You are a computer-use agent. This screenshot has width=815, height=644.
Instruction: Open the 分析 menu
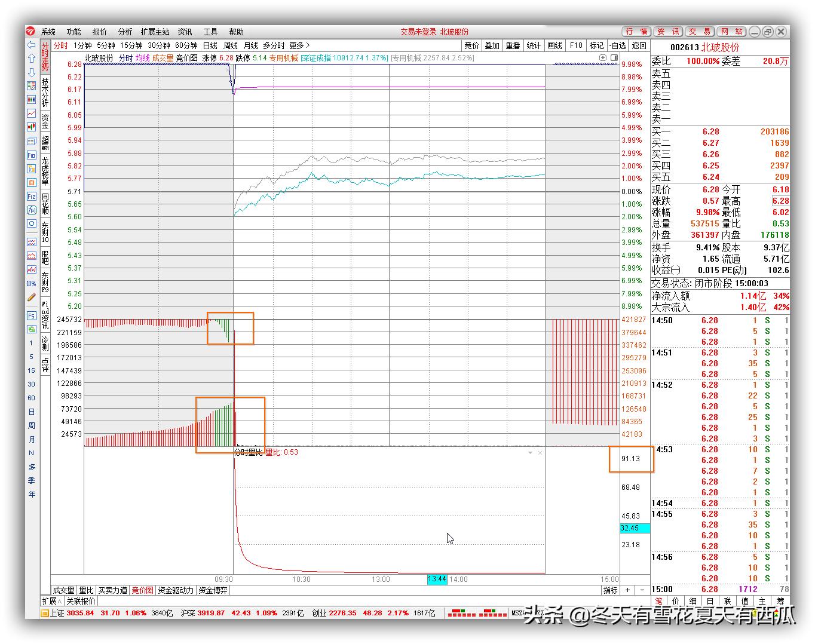pyautogui.click(x=125, y=32)
